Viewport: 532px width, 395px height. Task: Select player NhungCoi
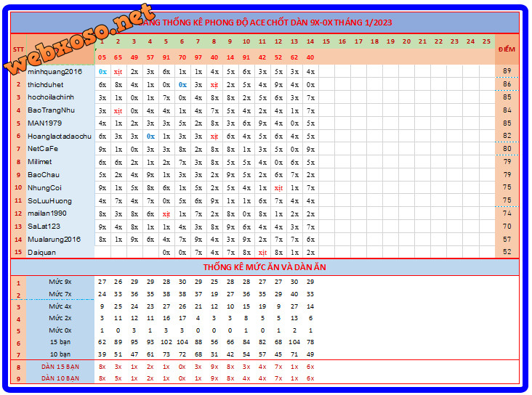[x=45, y=187]
